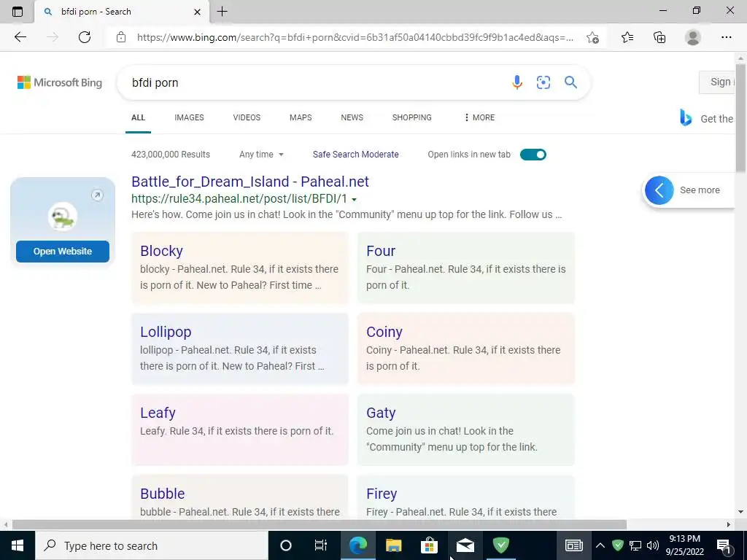The image size is (747, 560).
Task: Open the browser profile avatar
Action: [693, 37]
